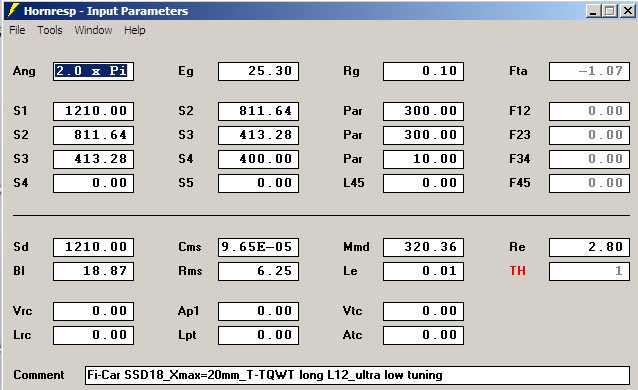
Task: Click the S2 field in the F12 row
Action: [x=258, y=111]
